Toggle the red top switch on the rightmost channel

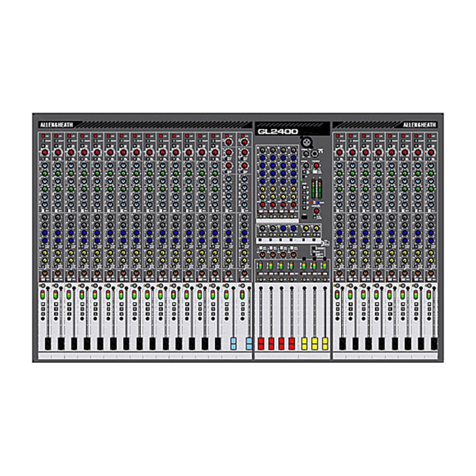(x=430, y=137)
